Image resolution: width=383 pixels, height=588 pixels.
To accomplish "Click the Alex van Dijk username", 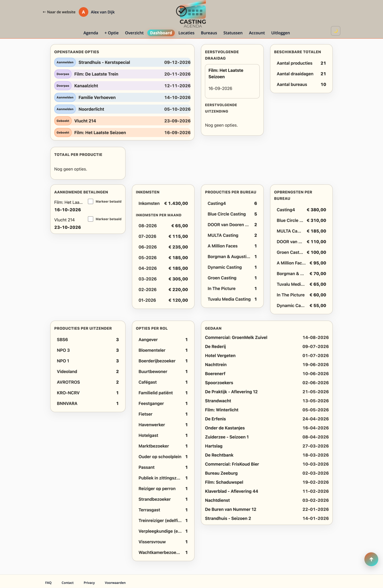I will pyautogui.click(x=102, y=12).
